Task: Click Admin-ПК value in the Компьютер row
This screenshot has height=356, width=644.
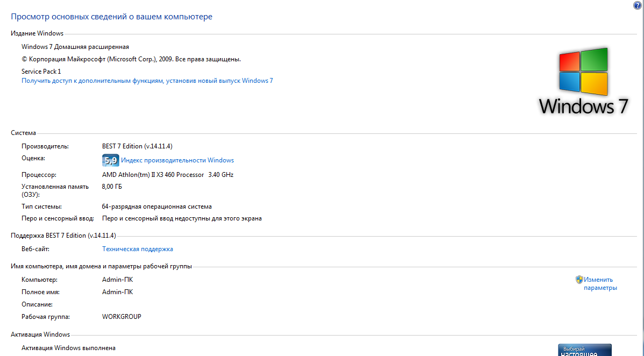Action: click(x=117, y=280)
